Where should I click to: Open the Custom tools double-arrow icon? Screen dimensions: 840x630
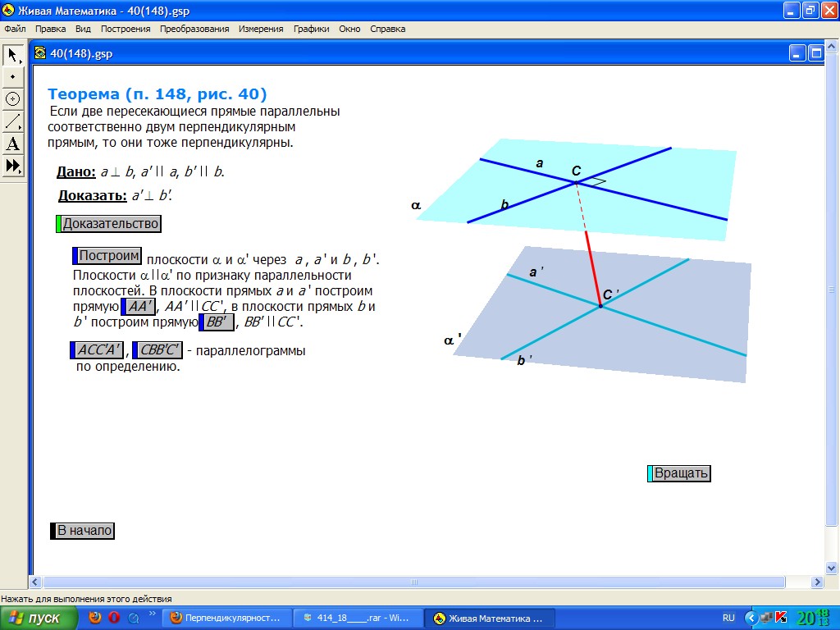tap(13, 167)
